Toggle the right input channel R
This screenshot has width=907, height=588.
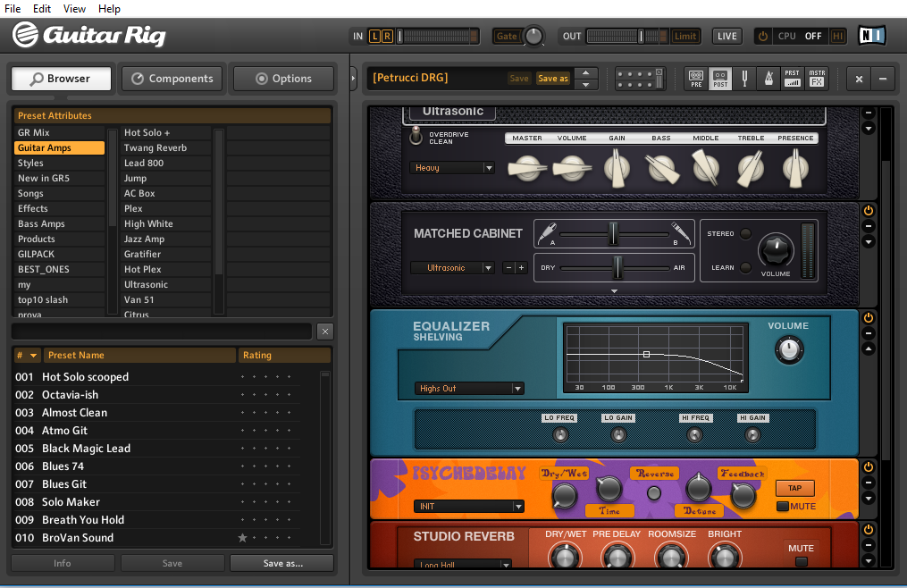387,36
